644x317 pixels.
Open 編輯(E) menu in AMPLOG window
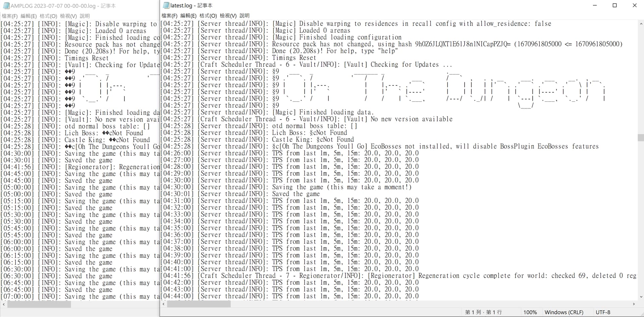pos(29,16)
